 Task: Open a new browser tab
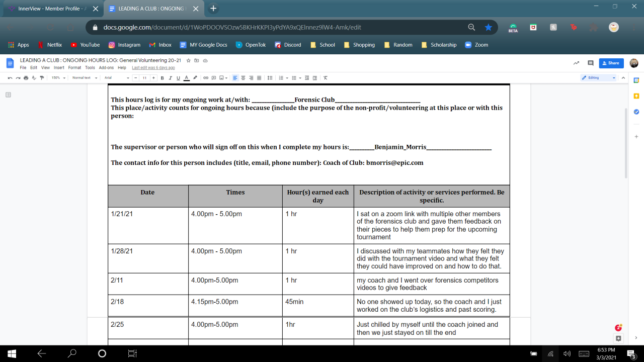tap(213, 9)
